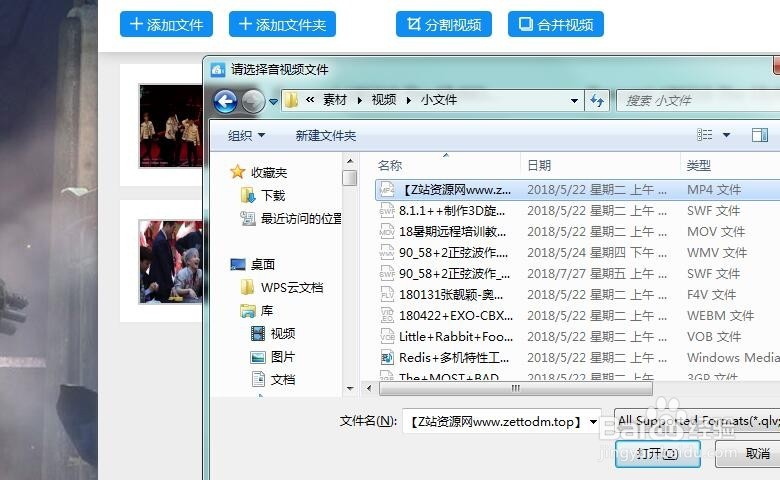
Task: Click the change view icon
Action: tap(704, 135)
